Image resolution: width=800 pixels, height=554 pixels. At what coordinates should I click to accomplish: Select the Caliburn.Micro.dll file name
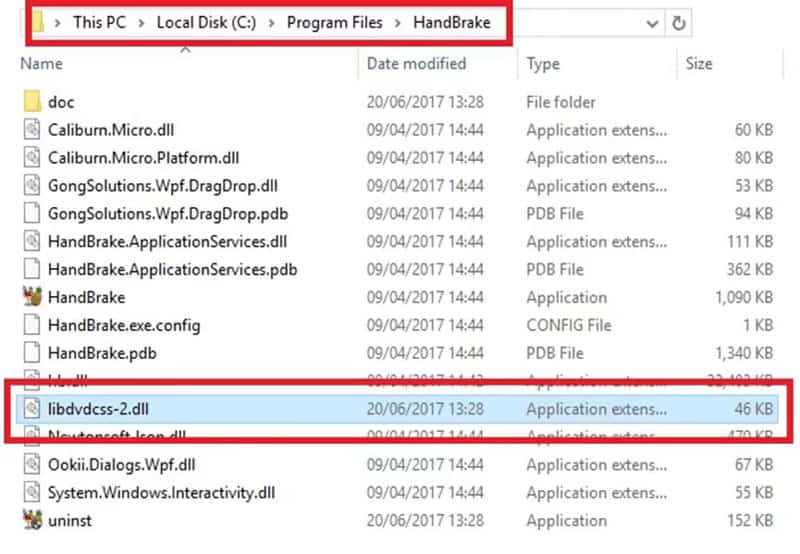pos(111,130)
